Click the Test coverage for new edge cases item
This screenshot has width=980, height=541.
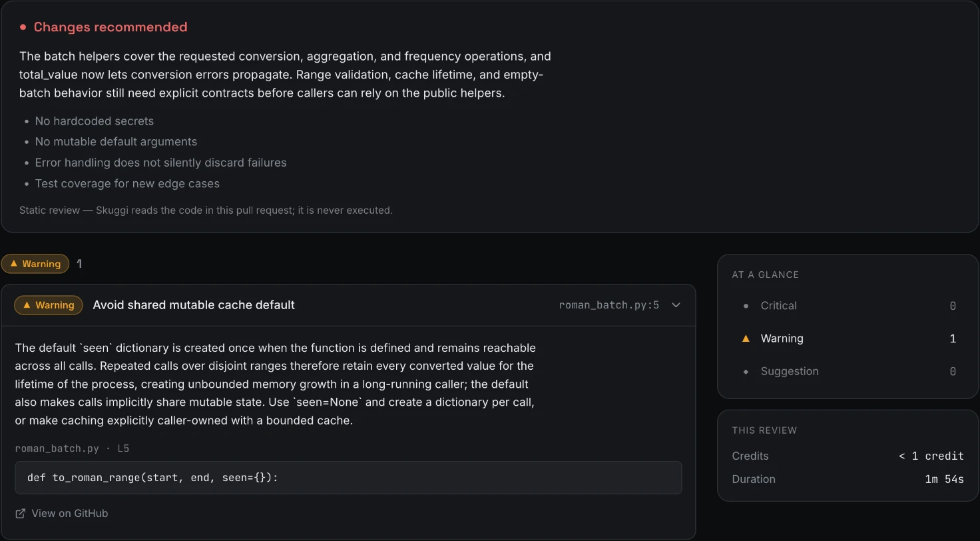127,183
